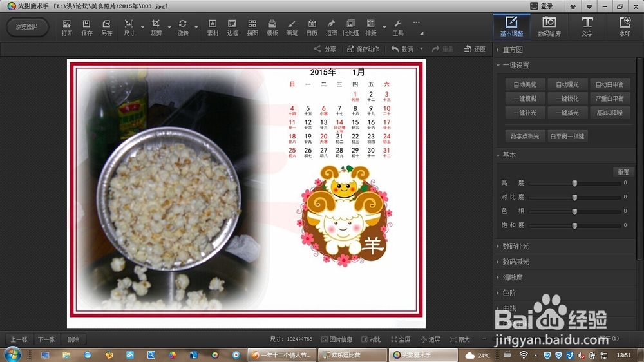Enter 全屏 fullscreen view
644x362 pixels.
(401, 339)
